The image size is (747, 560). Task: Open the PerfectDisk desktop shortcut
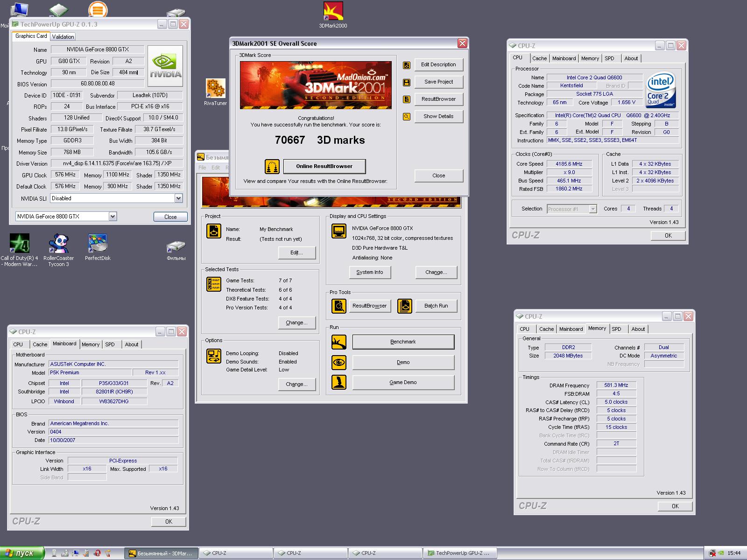coord(98,247)
